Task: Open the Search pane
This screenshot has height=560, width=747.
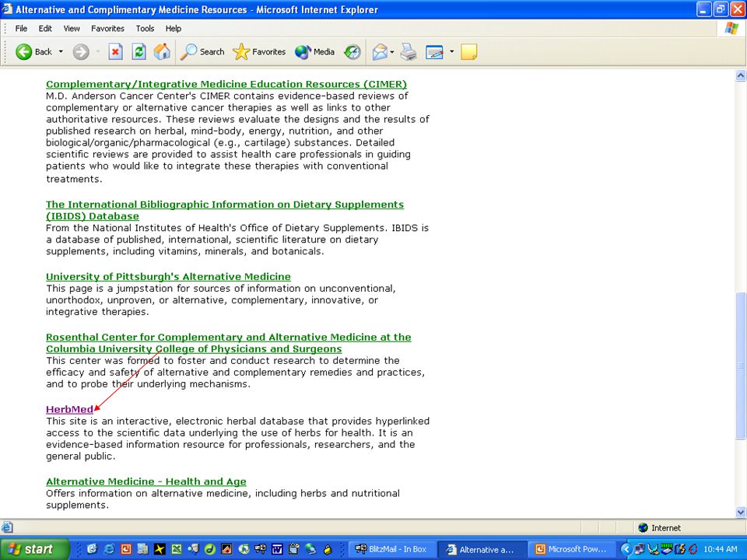Action: point(202,51)
